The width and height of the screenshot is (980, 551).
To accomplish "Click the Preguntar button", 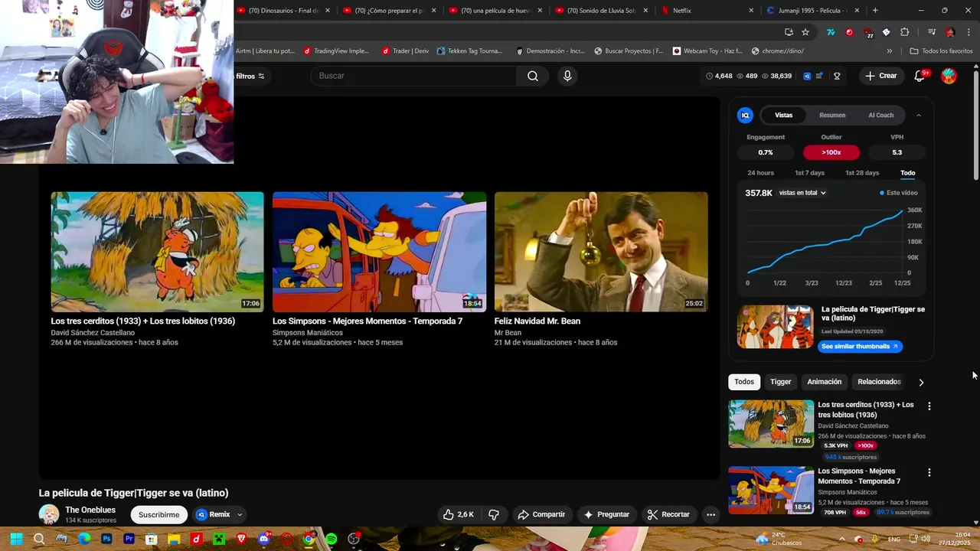I will (607, 514).
